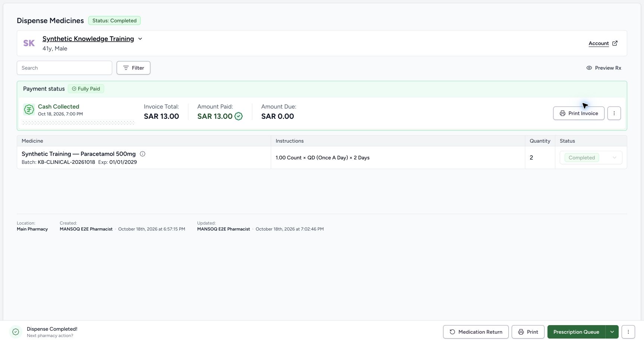Click the quantity value 2

pos(531,158)
